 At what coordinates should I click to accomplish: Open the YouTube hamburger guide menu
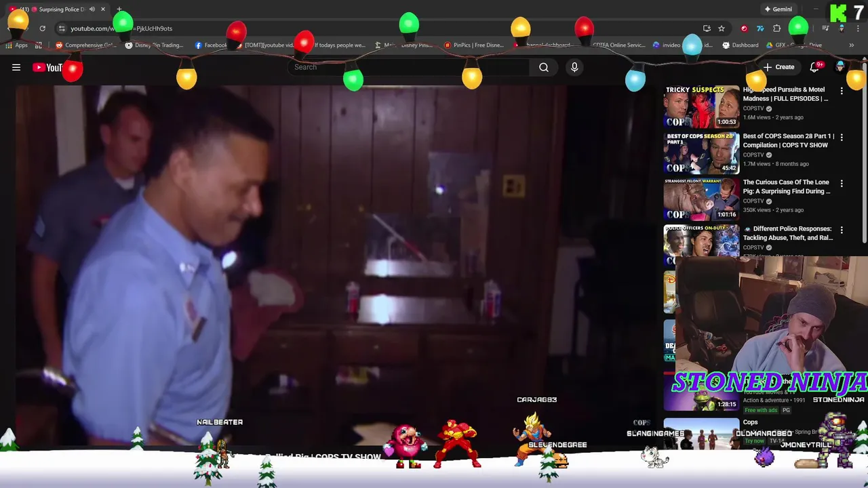(x=16, y=67)
